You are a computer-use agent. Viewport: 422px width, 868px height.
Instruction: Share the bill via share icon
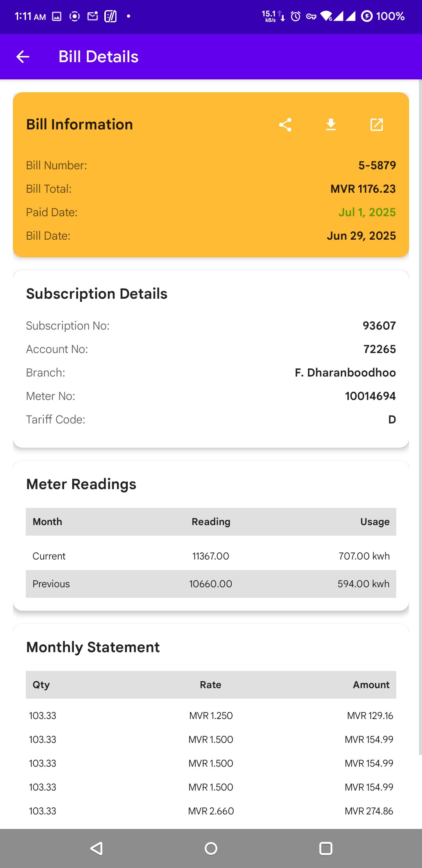[x=285, y=125]
